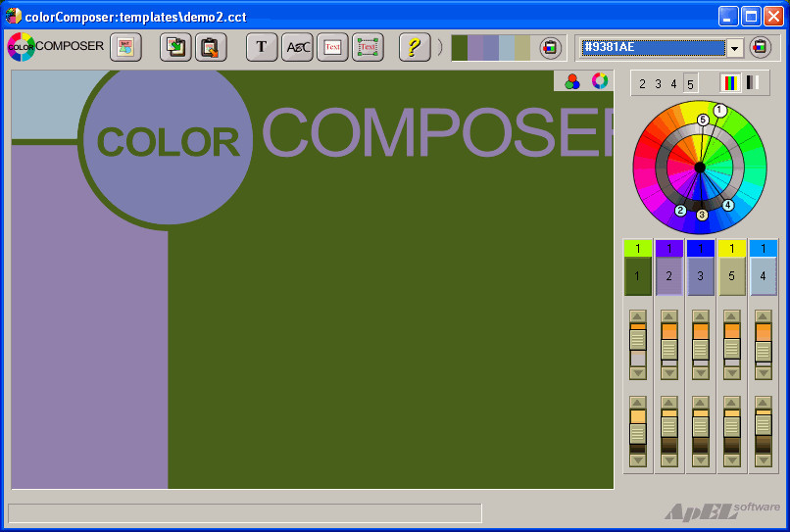Select the slate blue swatch labeled 3
Viewport: 790px width, 532px height.
tap(701, 276)
